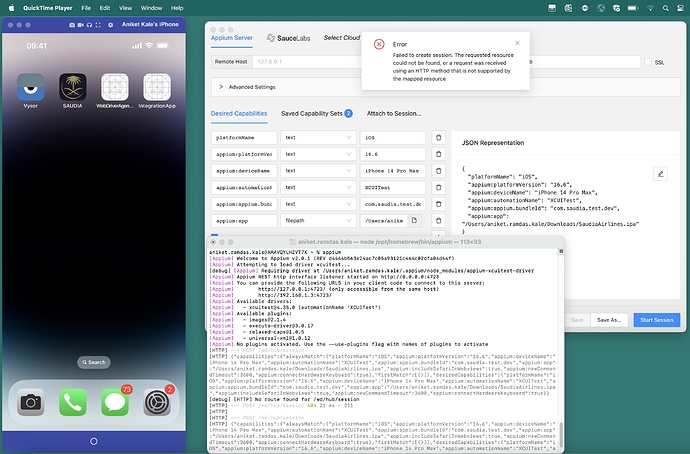Open Control Center in the menu bar

tap(680, 8)
